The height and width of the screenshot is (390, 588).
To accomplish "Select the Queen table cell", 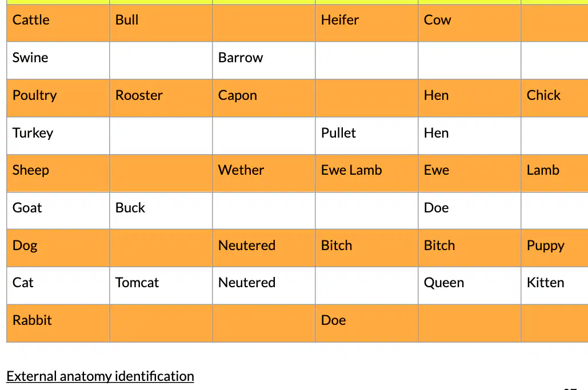I will tap(470, 286).
